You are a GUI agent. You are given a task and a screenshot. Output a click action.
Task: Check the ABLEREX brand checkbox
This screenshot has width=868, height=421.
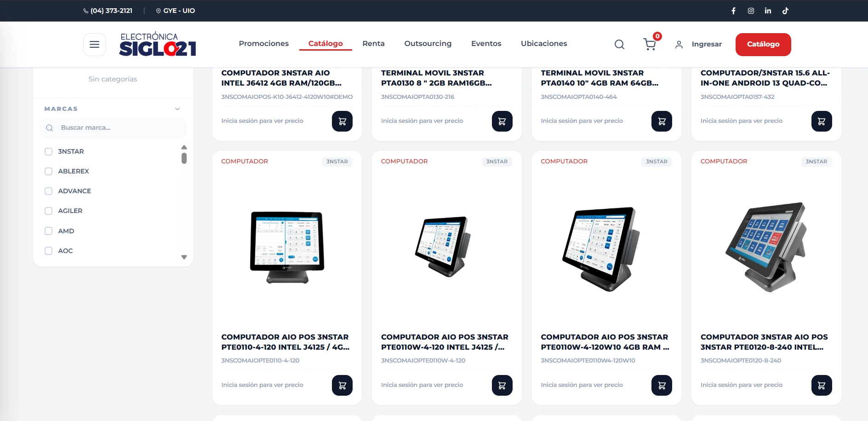(x=48, y=171)
